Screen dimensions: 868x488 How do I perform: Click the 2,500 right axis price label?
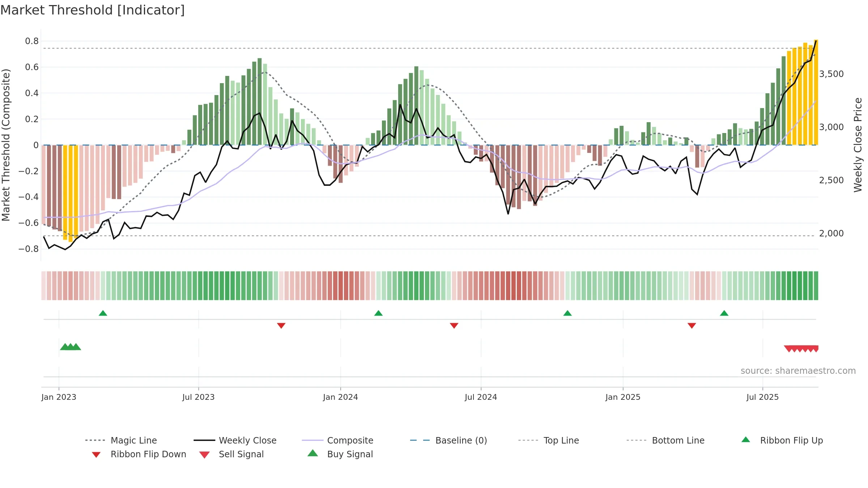coord(831,180)
